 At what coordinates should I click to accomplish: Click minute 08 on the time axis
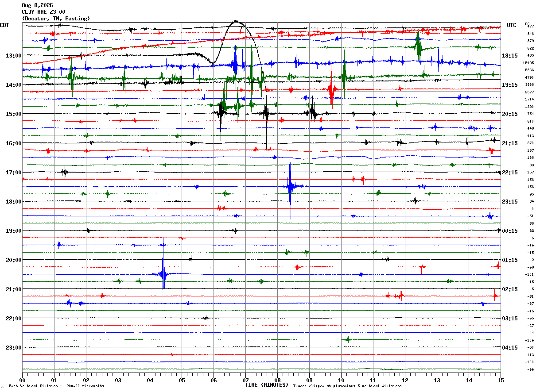(277, 380)
